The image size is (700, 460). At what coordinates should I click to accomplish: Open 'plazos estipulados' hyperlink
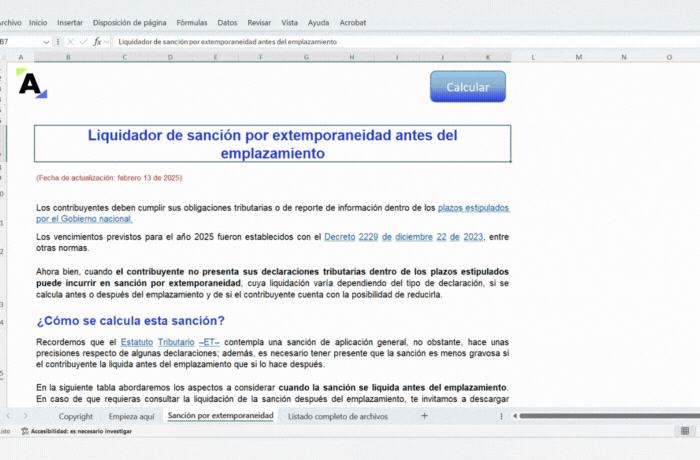coord(474,208)
